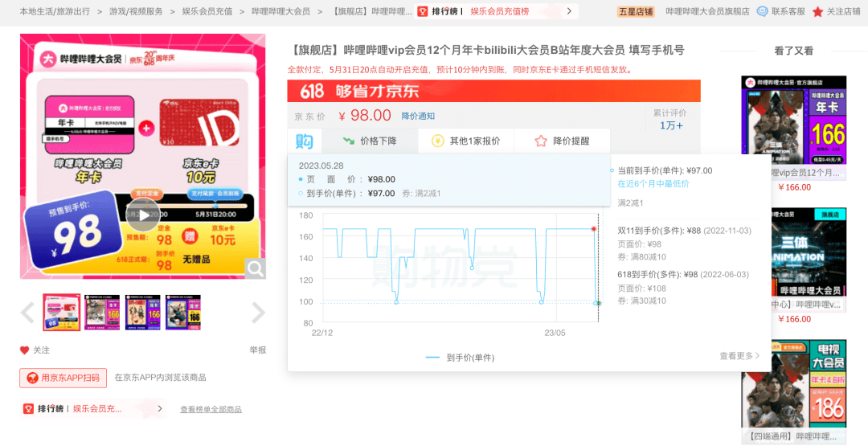Click the red peak point on price chart

tap(594, 228)
